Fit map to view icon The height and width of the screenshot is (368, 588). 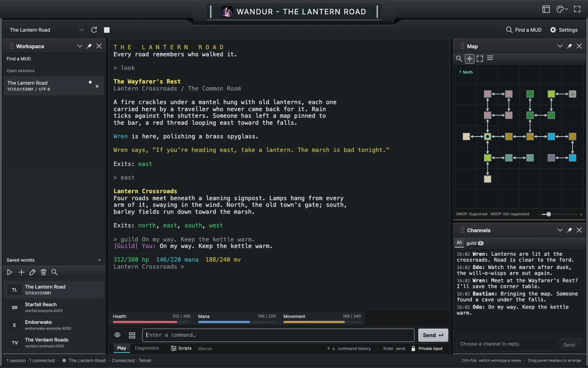click(x=480, y=59)
